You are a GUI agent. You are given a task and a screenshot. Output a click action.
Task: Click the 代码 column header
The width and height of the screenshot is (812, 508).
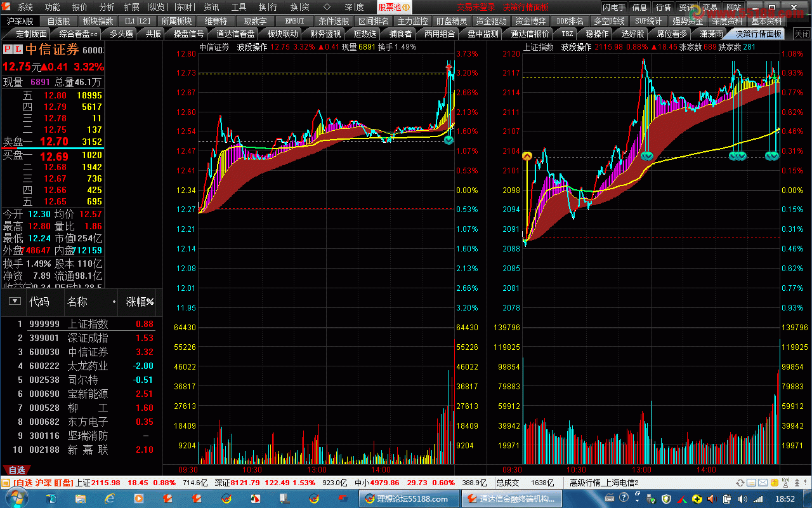click(x=39, y=302)
